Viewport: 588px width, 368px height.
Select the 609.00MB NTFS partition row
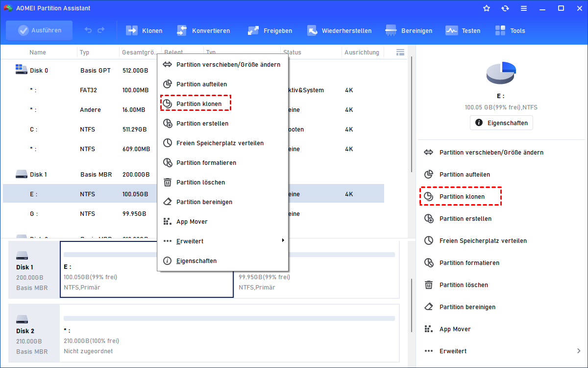coord(194,149)
